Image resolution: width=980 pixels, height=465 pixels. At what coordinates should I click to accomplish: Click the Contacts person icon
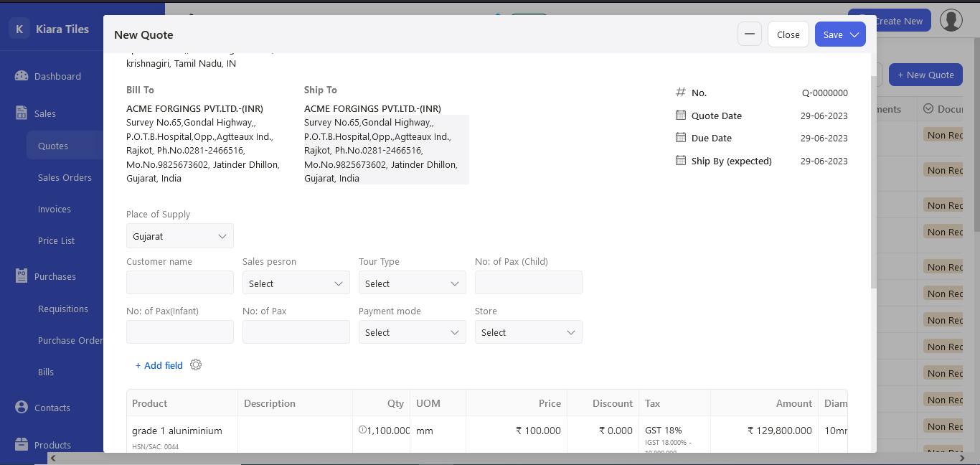click(x=21, y=407)
